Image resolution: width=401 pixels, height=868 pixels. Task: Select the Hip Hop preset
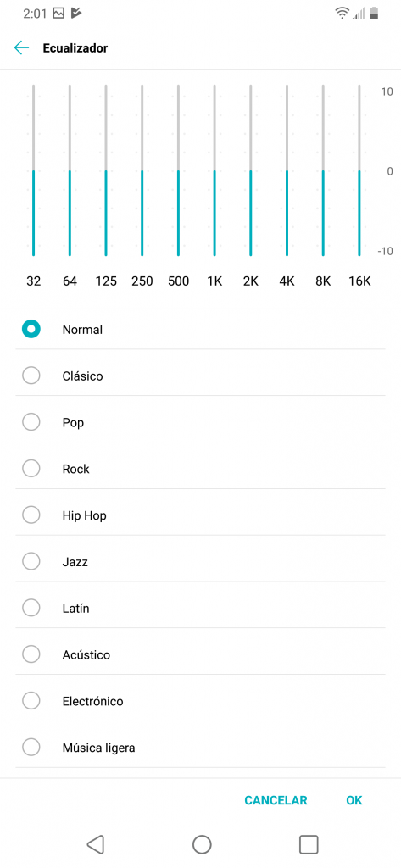coord(200,515)
